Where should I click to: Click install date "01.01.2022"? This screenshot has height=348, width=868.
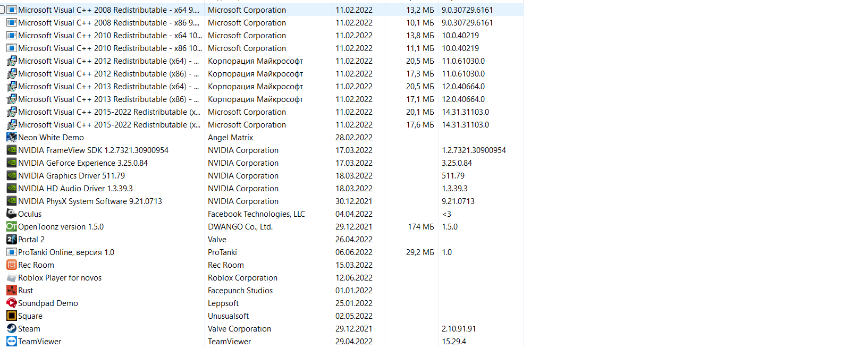pos(354,291)
